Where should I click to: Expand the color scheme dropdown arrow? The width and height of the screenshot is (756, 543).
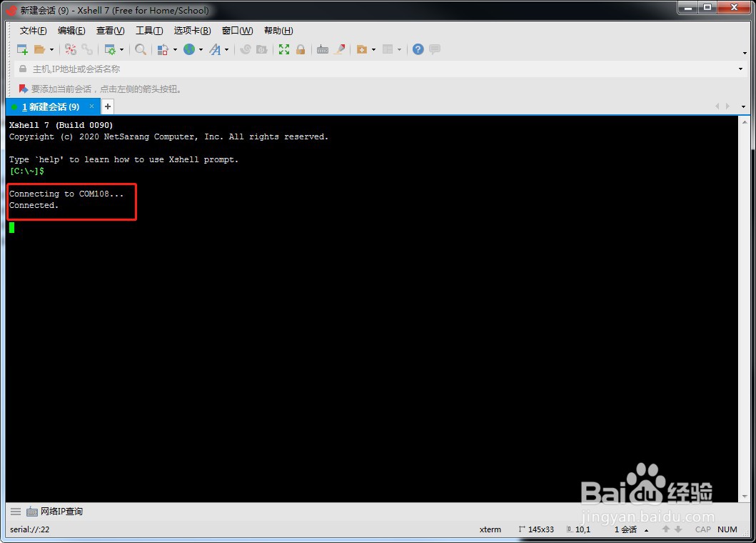pos(175,49)
